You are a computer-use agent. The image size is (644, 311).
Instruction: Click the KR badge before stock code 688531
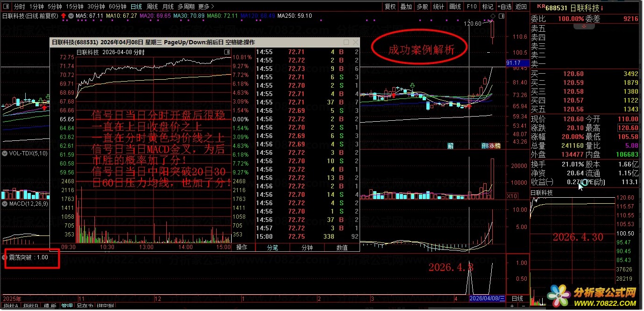[x=541, y=6]
